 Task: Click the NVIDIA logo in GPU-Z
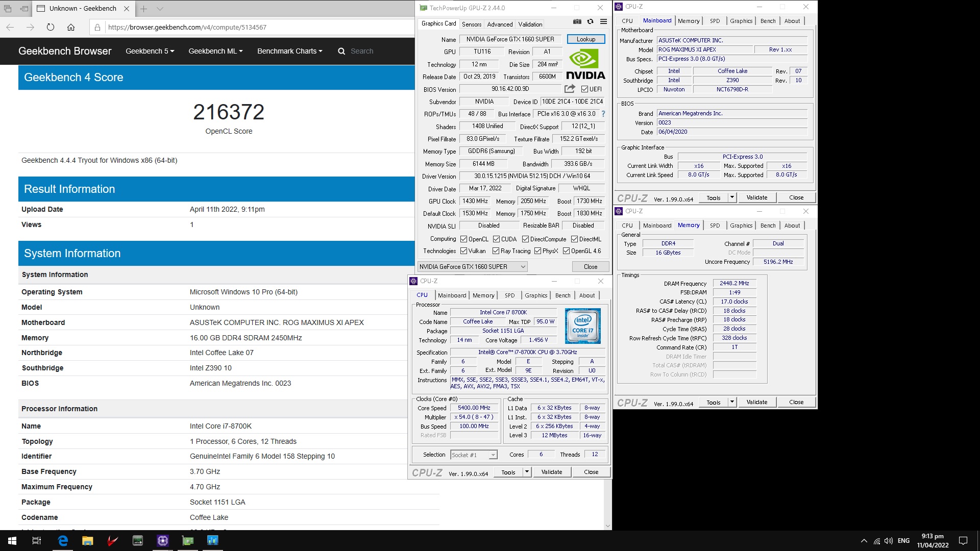click(585, 64)
